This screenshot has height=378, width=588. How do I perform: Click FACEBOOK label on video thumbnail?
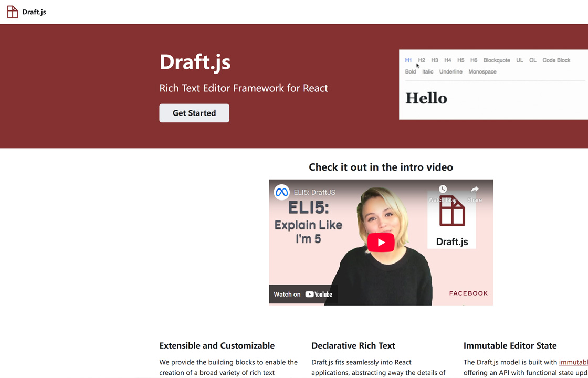pyautogui.click(x=468, y=293)
